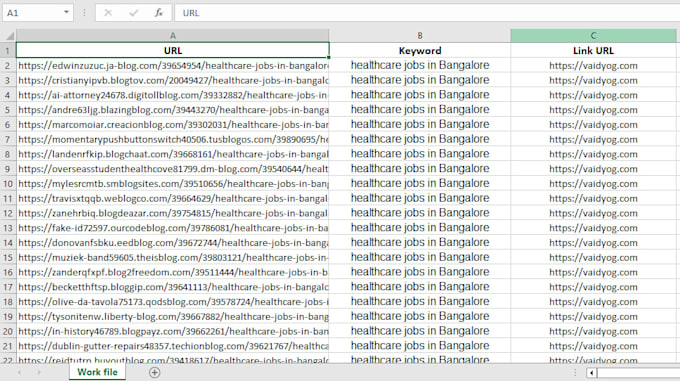Select column B header

pos(420,36)
